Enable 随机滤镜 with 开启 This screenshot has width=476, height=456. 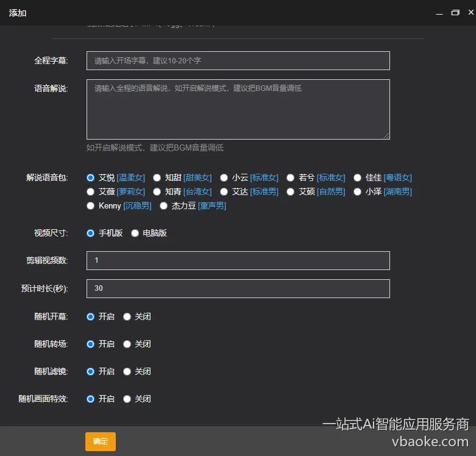click(90, 371)
